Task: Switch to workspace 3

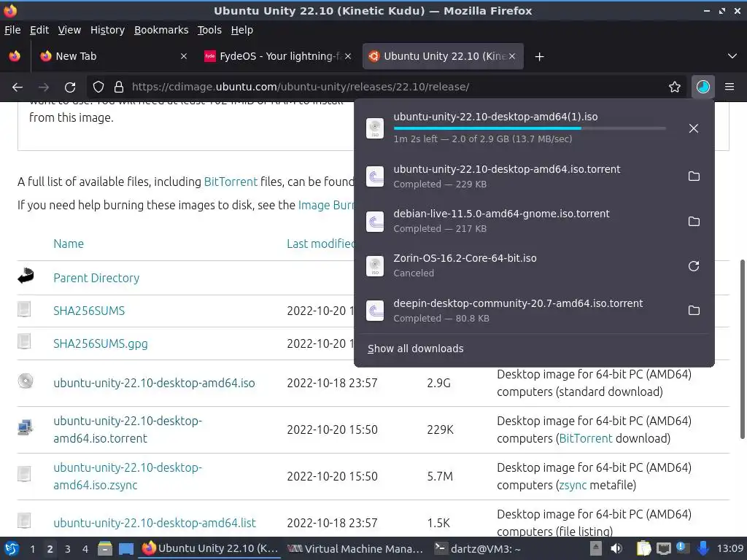Action: (x=68, y=549)
